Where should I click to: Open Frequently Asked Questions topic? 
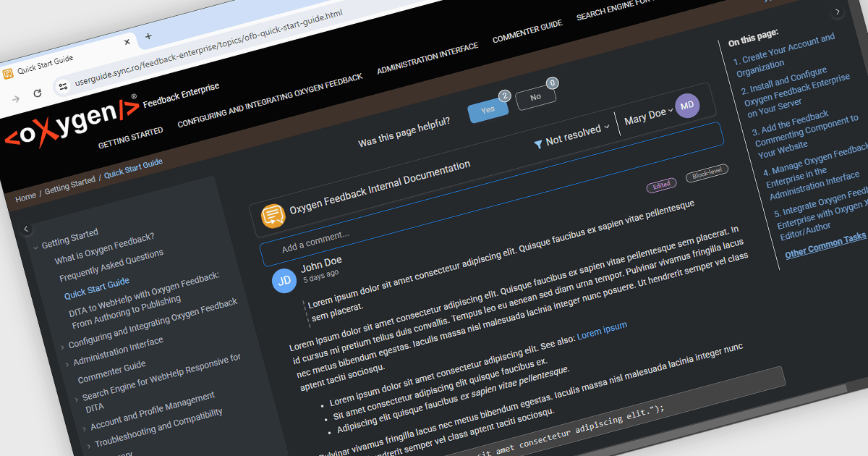[x=111, y=265]
